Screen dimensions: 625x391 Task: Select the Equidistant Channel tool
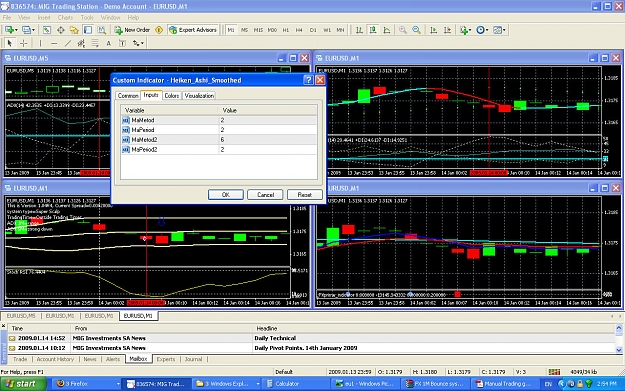pyautogui.click(x=81, y=43)
